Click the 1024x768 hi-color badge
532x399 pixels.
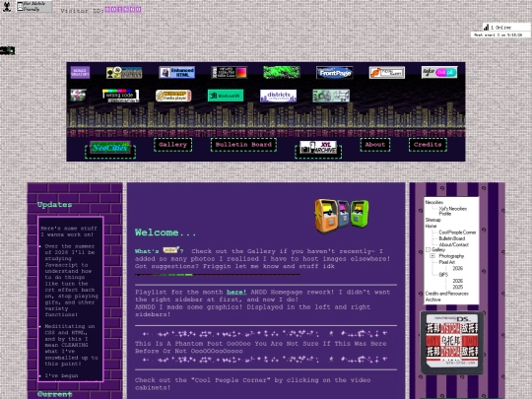(229, 72)
